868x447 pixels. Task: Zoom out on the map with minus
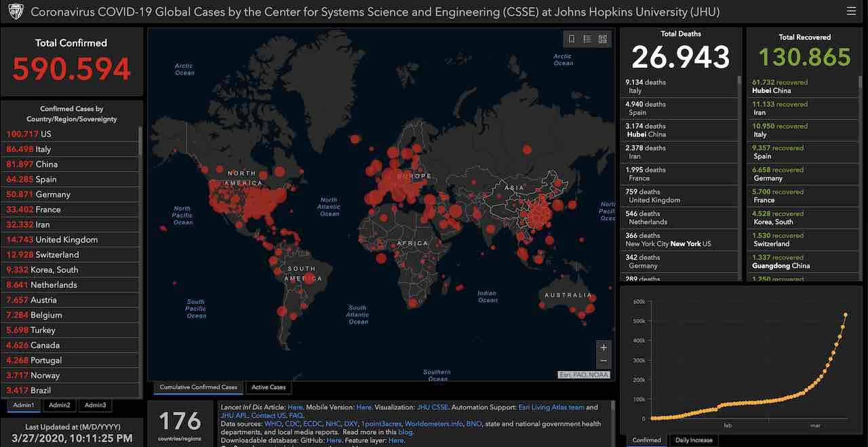click(604, 362)
